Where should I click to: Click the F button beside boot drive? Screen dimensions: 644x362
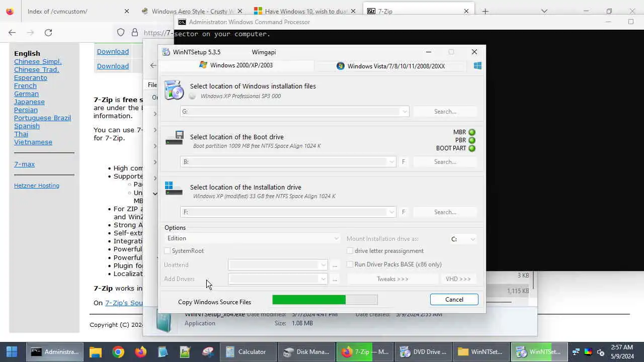[404, 162]
